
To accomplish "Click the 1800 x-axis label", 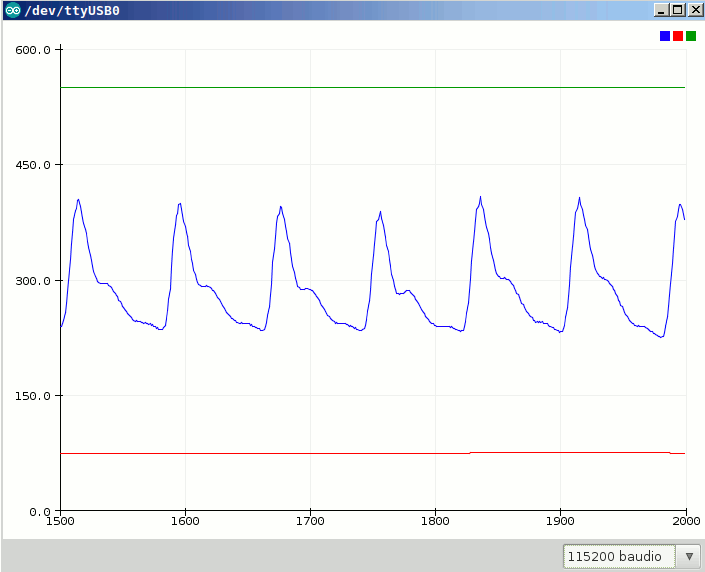I will (x=435, y=521).
